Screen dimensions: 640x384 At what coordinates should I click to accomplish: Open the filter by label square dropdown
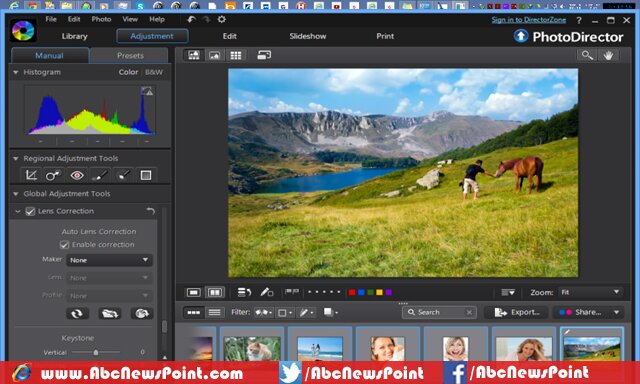(284, 313)
